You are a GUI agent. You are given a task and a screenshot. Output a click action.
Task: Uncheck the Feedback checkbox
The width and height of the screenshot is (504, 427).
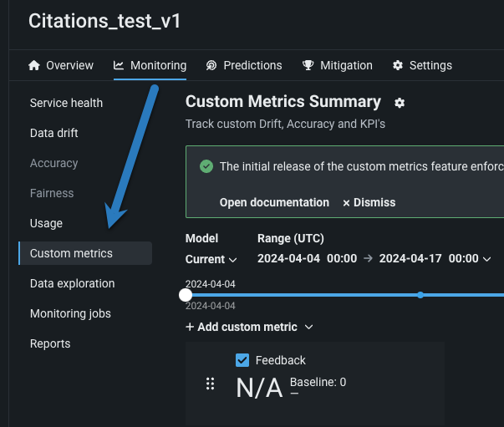click(242, 360)
